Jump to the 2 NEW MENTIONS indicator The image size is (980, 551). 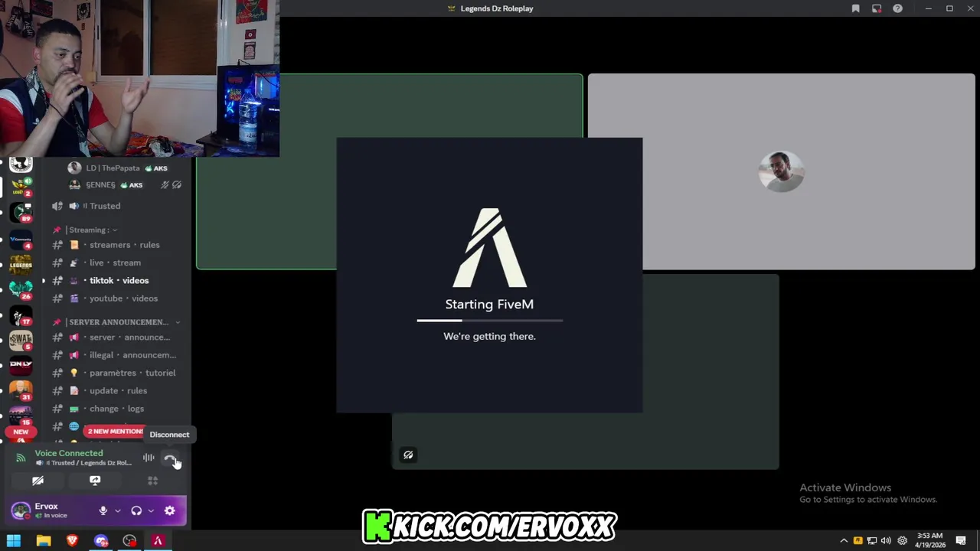click(x=115, y=431)
